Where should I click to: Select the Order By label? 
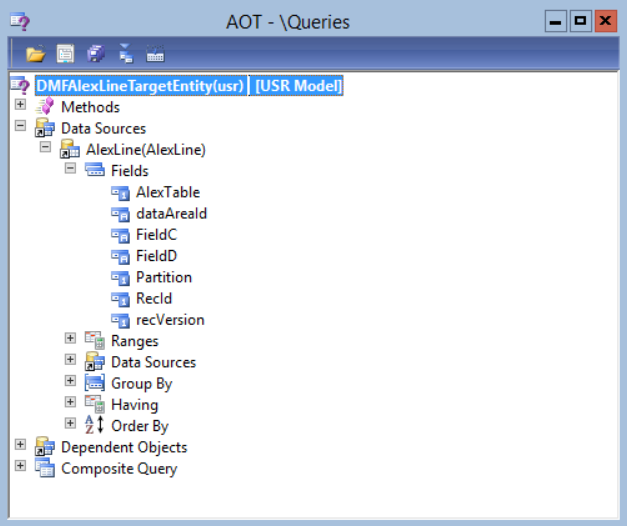click(140, 426)
